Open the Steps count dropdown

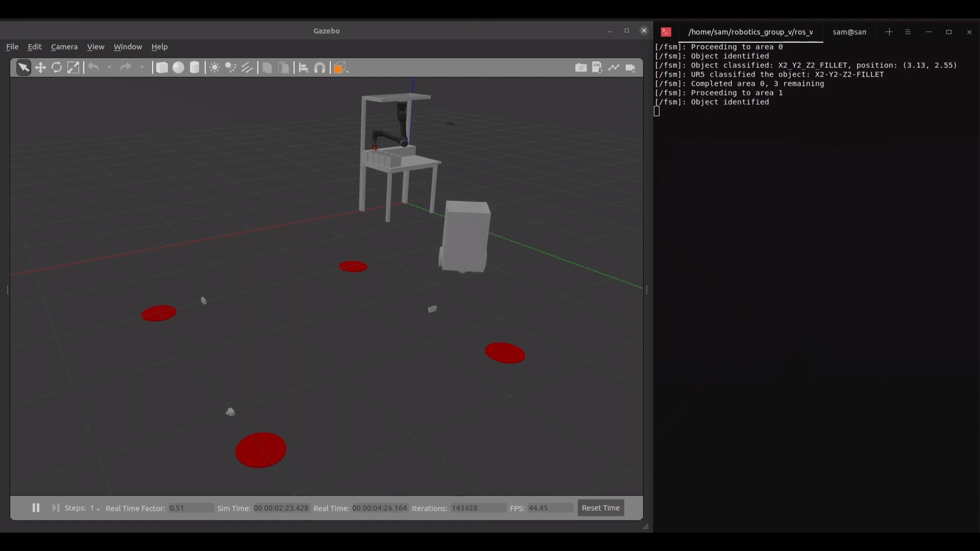click(95, 508)
